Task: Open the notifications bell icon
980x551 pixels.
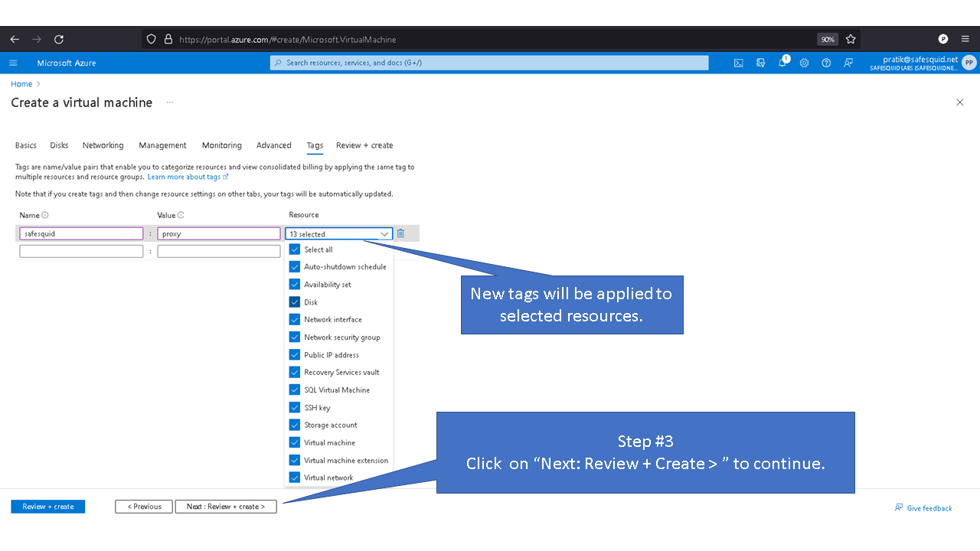Action: click(x=782, y=62)
